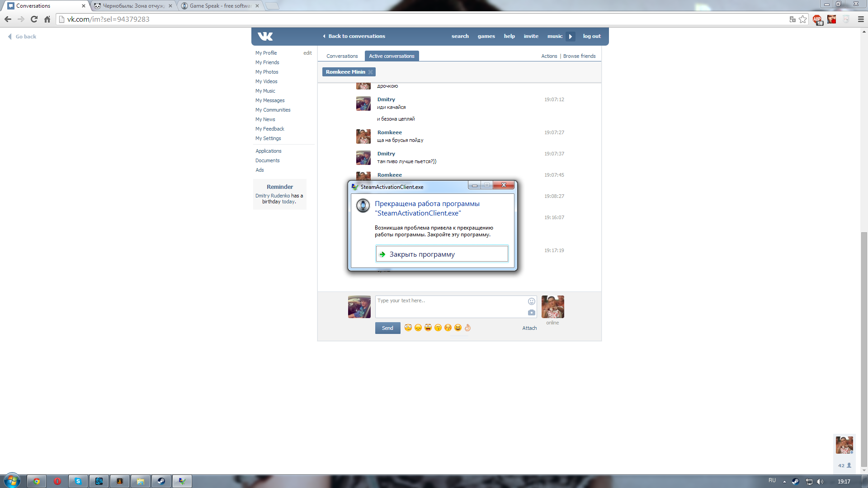Image resolution: width=868 pixels, height=488 pixels.
Task: Open the browser home page
Action: coord(47,19)
